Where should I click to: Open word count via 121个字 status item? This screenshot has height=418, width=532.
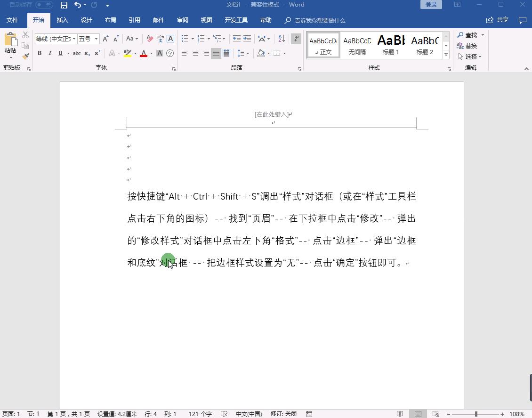click(x=200, y=413)
